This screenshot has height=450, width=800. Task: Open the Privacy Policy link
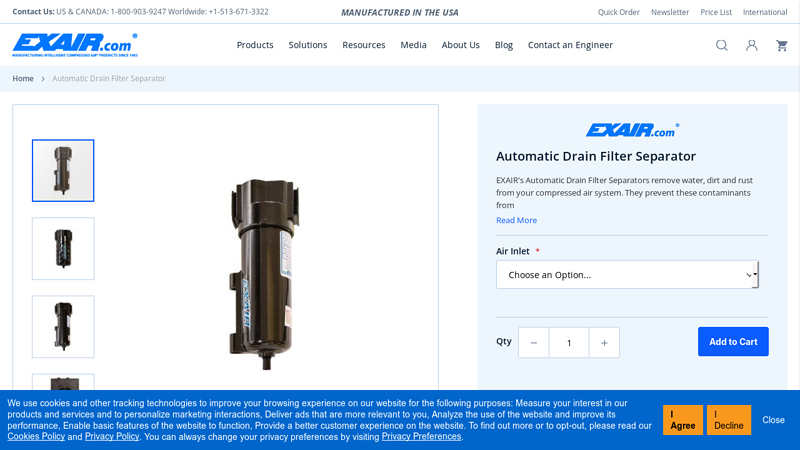pos(112,437)
